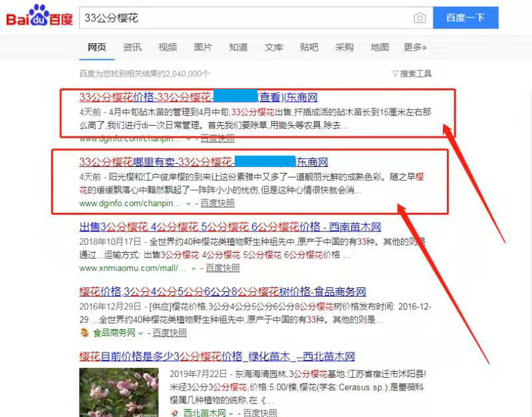Click the 食品商务网 source name
This screenshot has height=417, width=532.
tap(114, 333)
